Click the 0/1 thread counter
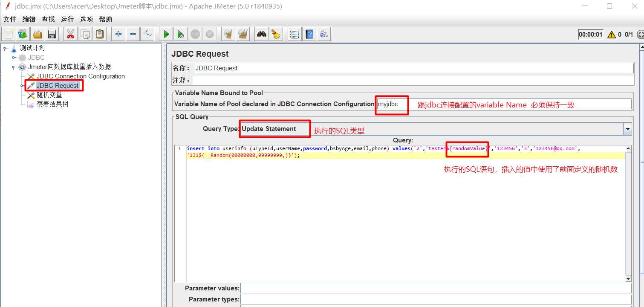The width and height of the screenshot is (644, 307). click(629, 35)
